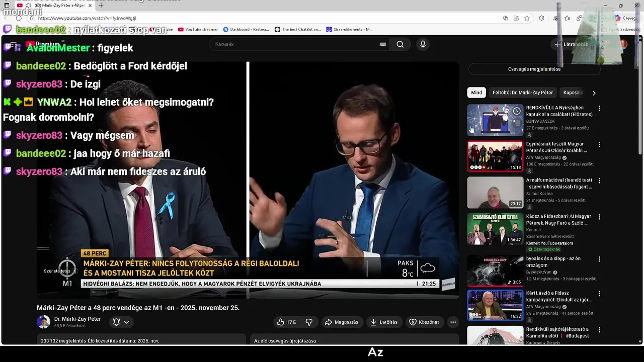Click Csevegés megjelenítése button
The height and width of the screenshot is (362, 644).
534,69
